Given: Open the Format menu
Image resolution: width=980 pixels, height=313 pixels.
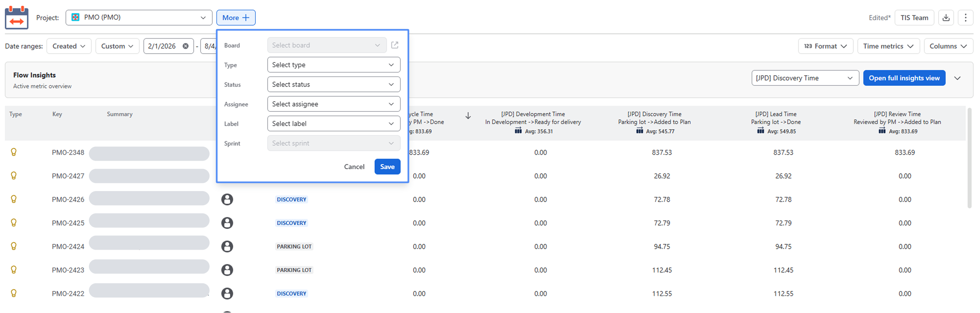Looking at the screenshot, I should [826, 46].
